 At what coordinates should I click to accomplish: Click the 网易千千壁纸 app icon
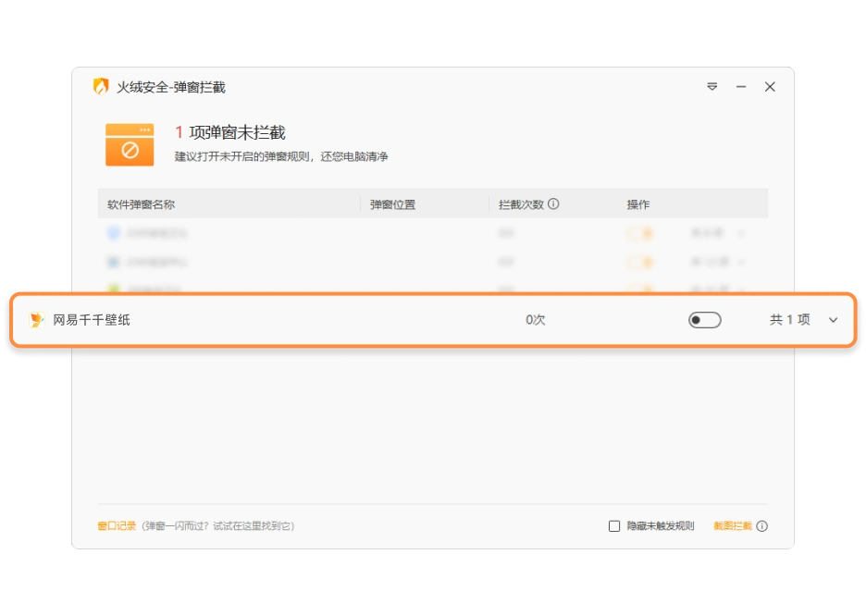36,320
